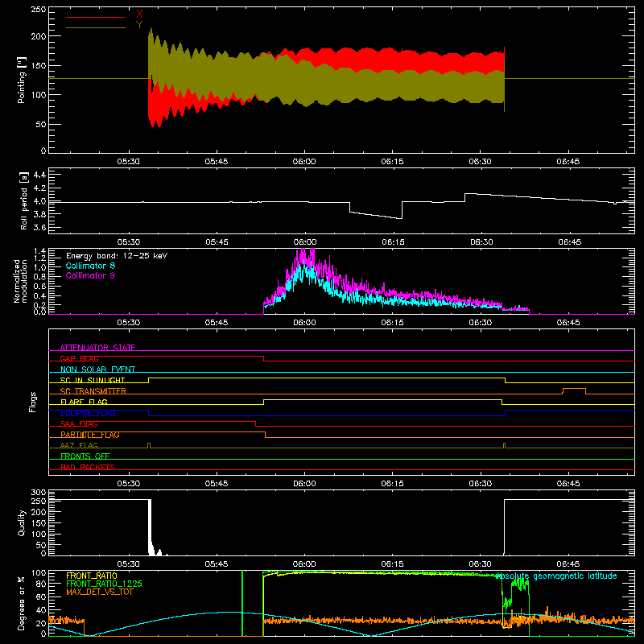Click the 250 value on Pointing axis

[x=38, y=9]
